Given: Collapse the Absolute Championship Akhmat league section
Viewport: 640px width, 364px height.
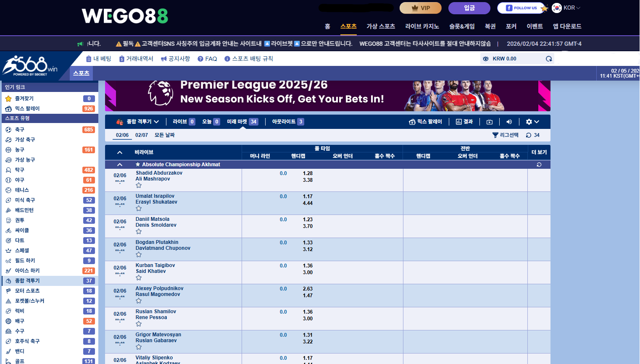Looking at the screenshot, I should tap(120, 165).
